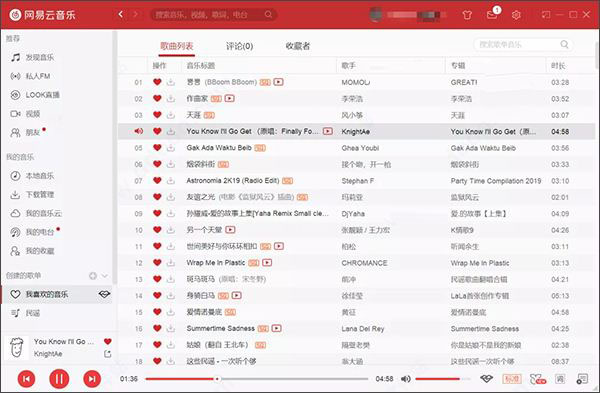
Task: Unlike the 作曲家 song heart
Action: (157, 98)
